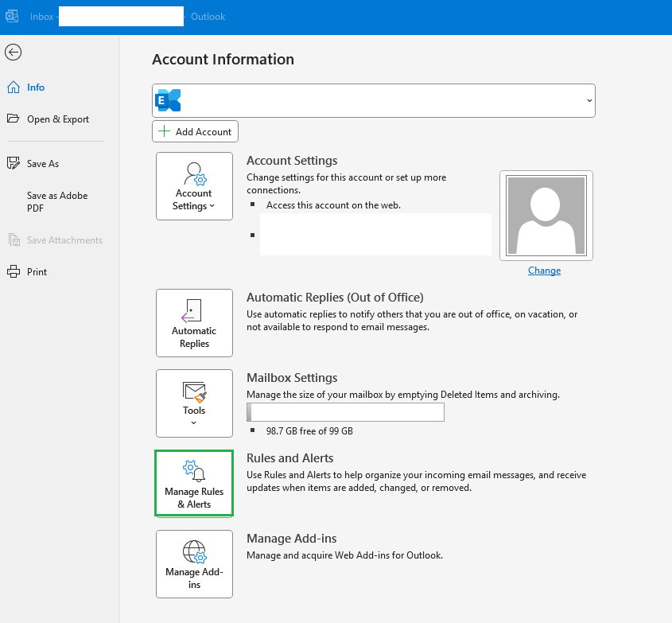Image resolution: width=672 pixels, height=623 pixels.
Task: Click the Open & Export folder icon
Action: (14, 119)
